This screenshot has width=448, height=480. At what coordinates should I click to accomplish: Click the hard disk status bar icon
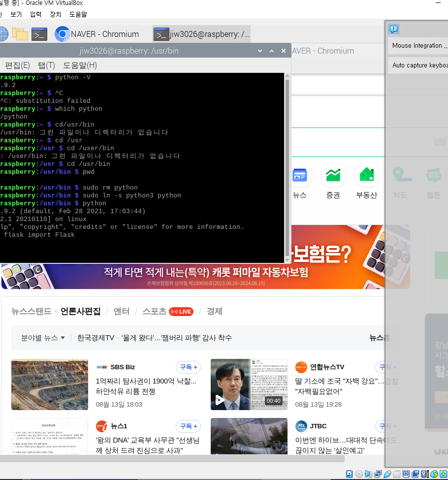(350, 474)
